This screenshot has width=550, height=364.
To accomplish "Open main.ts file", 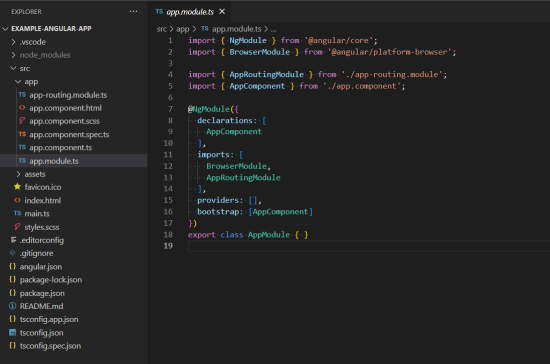I will tap(37, 214).
